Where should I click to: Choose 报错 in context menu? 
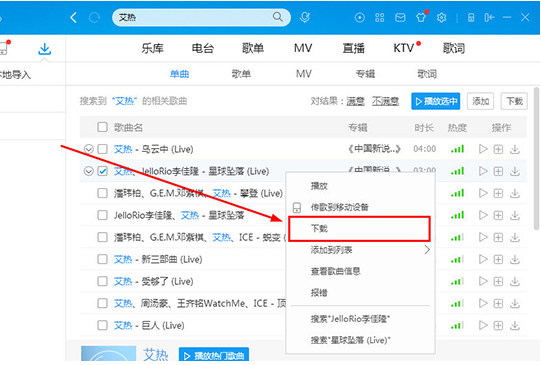pyautogui.click(x=360, y=293)
